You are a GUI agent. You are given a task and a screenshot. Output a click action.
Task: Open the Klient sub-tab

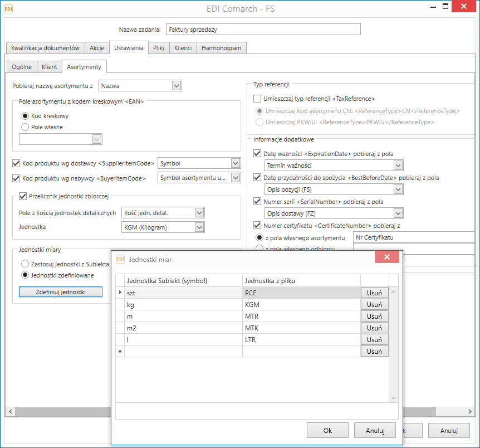50,67
